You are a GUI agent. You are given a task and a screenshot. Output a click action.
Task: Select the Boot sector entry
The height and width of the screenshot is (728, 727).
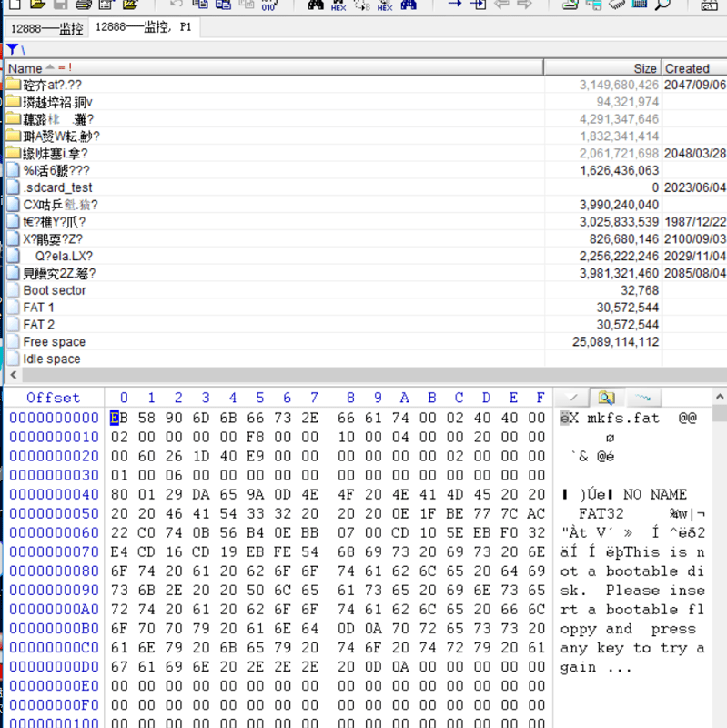tap(55, 290)
